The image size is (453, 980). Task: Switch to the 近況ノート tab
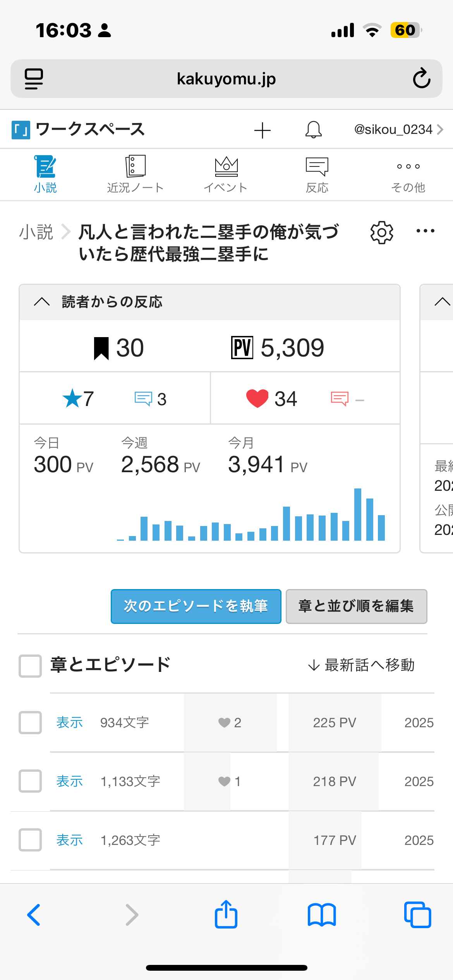pos(135,174)
